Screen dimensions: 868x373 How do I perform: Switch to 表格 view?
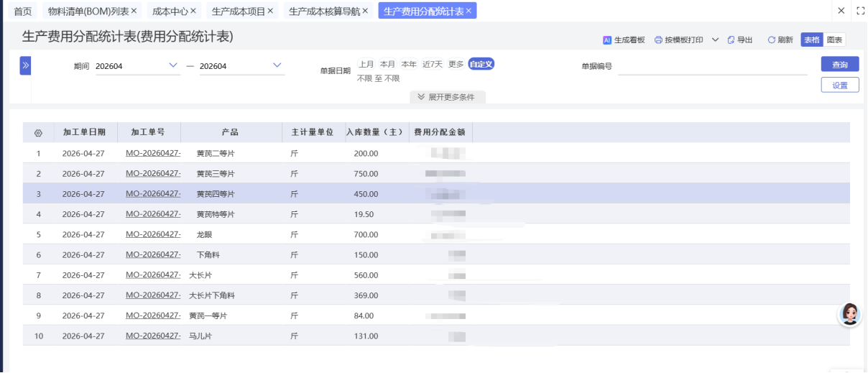coord(811,40)
